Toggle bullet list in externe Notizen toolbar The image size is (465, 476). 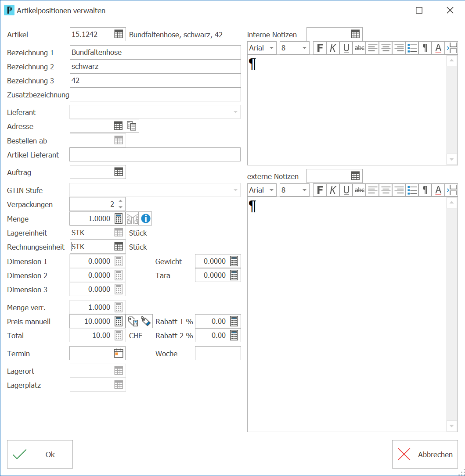[412, 190]
